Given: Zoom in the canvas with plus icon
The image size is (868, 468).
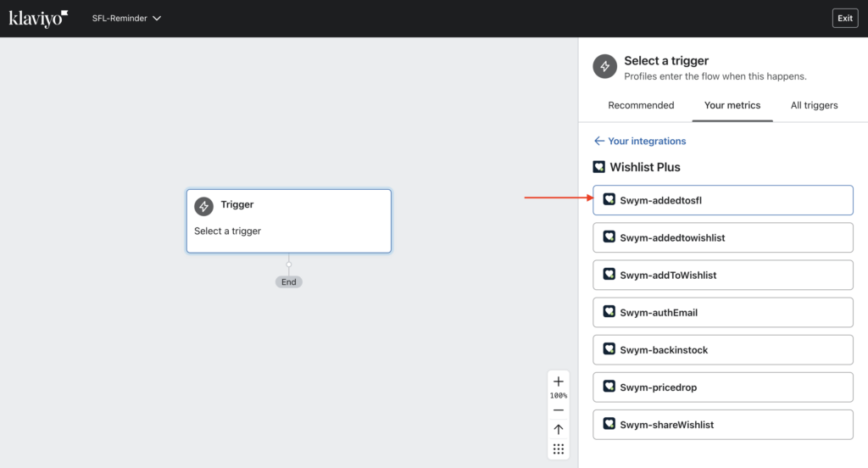Looking at the screenshot, I should pyautogui.click(x=558, y=381).
